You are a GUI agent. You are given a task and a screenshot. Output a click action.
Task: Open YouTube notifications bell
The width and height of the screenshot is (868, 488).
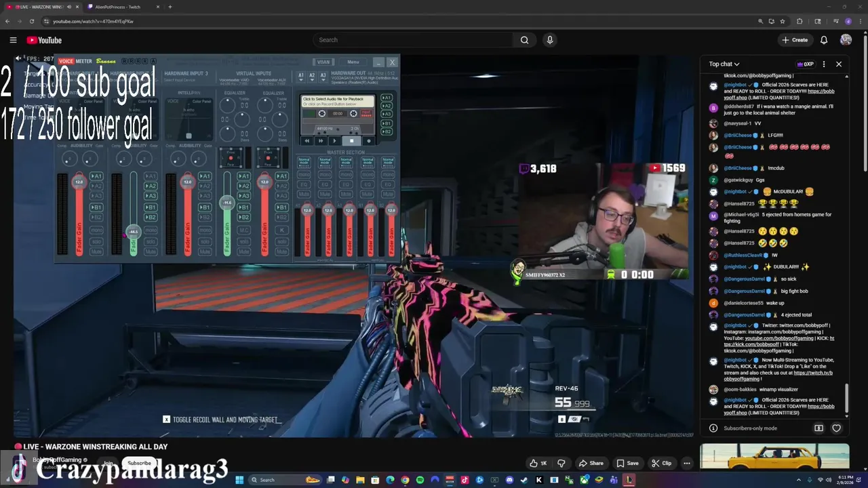[824, 40]
